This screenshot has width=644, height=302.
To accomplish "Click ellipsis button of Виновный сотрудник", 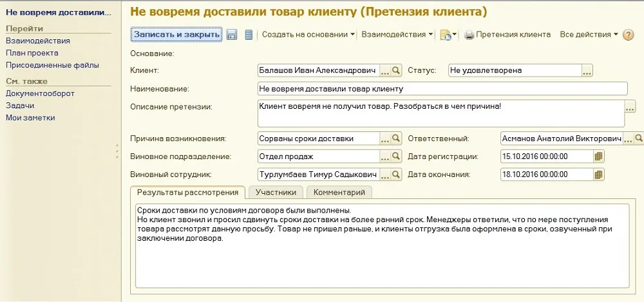I will [385, 175].
